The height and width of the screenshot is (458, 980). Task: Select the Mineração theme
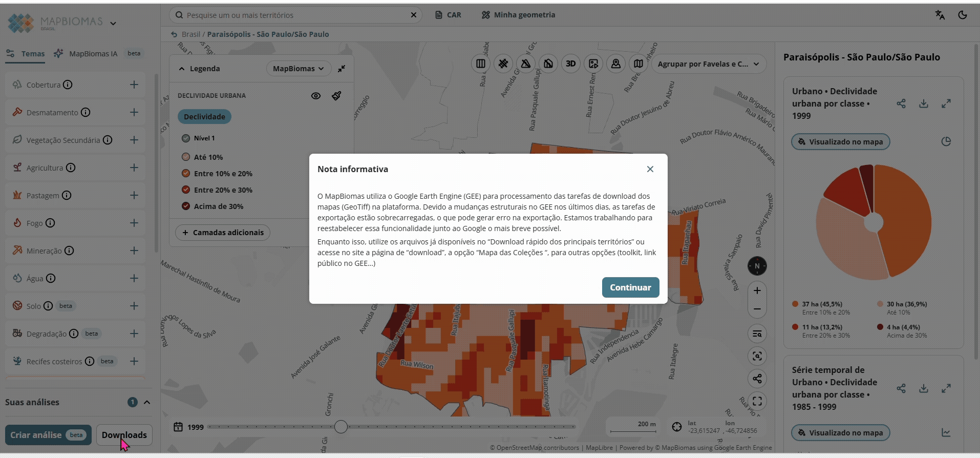click(x=76, y=251)
